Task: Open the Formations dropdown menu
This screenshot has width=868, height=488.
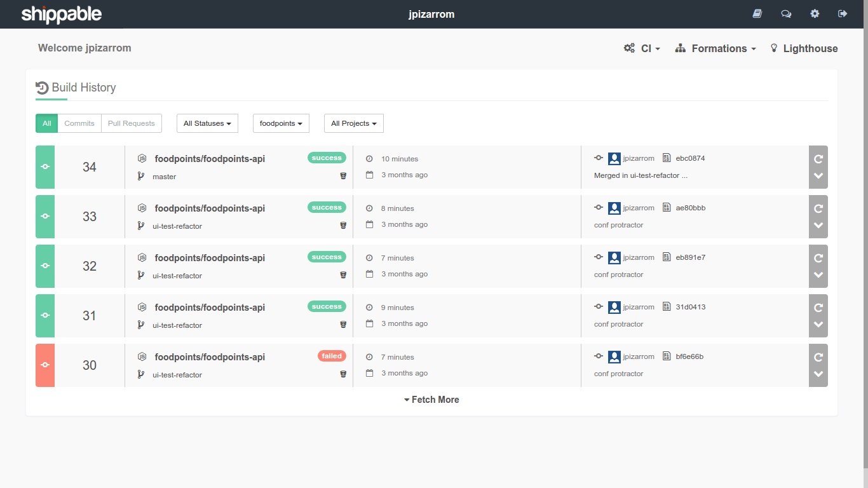Action: click(715, 48)
